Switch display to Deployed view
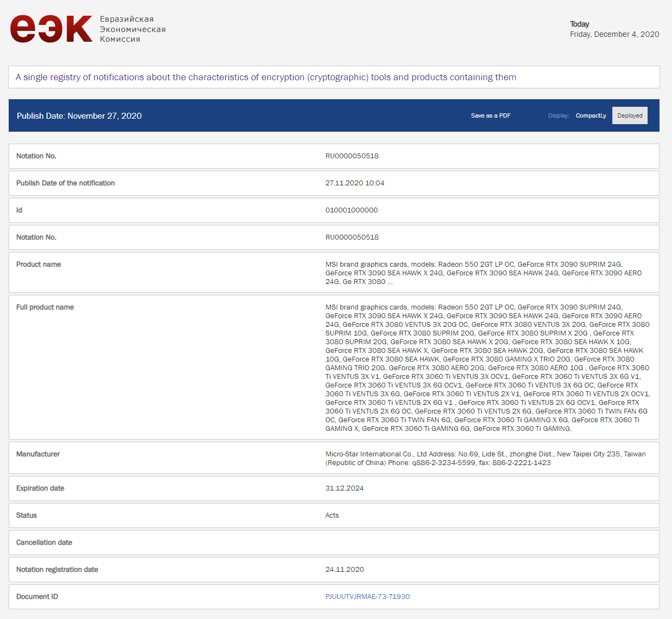This screenshot has height=619, width=672. pos(630,115)
